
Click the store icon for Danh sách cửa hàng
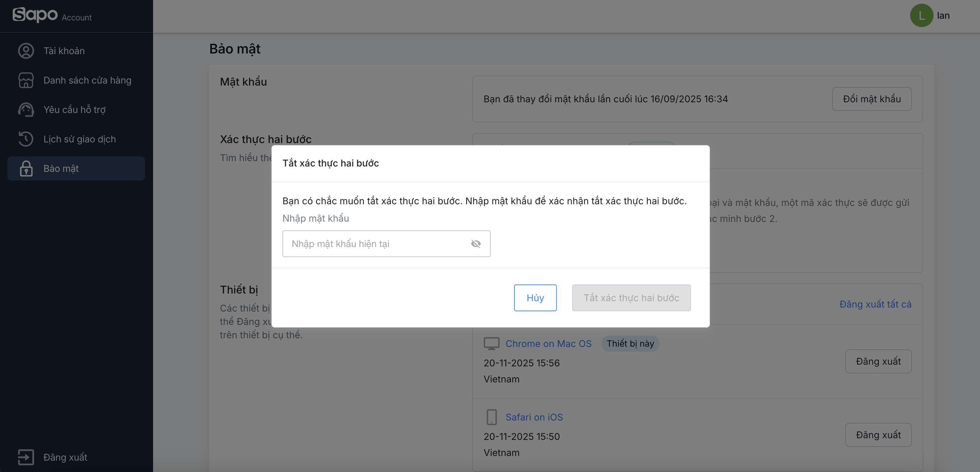(x=26, y=80)
